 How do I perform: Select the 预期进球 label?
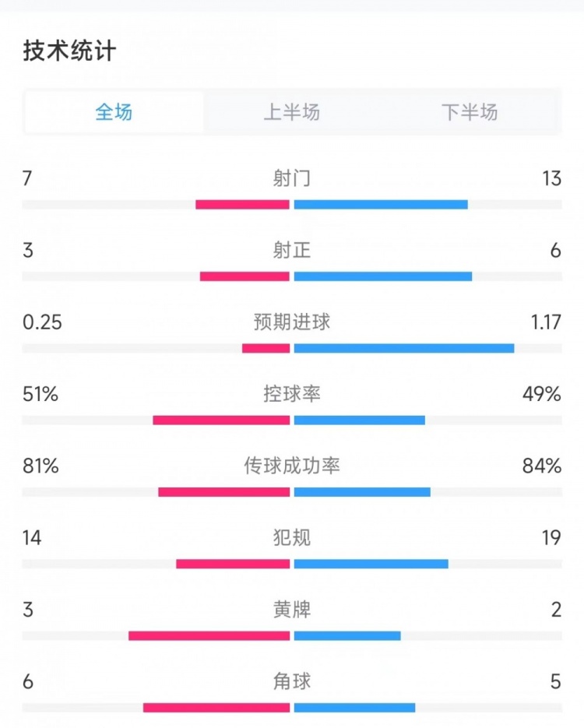click(x=291, y=322)
